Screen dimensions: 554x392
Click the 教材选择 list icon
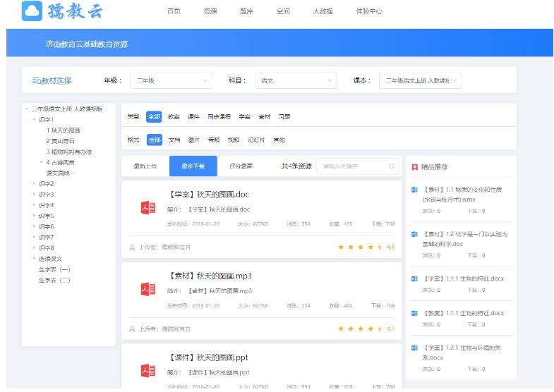37,81
